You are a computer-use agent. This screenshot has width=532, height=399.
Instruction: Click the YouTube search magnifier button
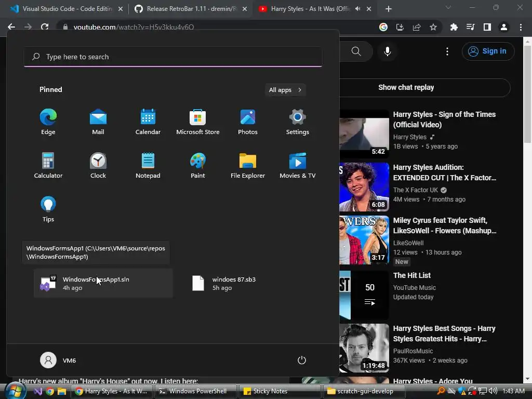pyautogui.click(x=356, y=51)
